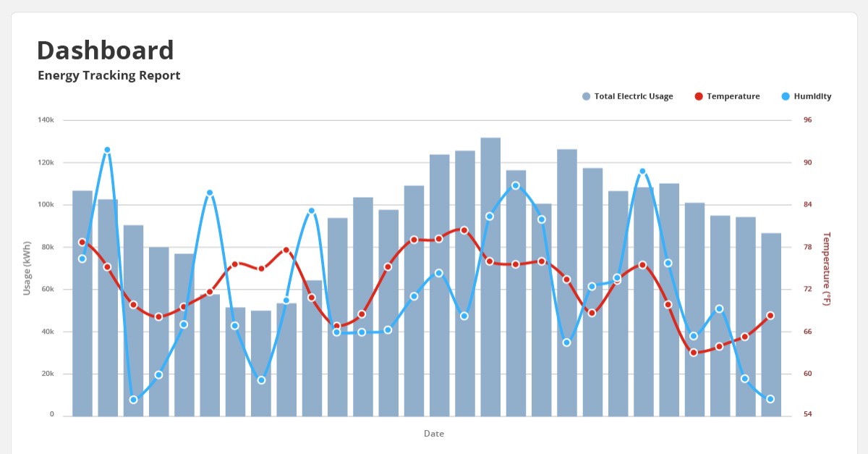Screen dimensions: 868x454
Task: Click the red Temperature legend dot
Action: point(699,96)
